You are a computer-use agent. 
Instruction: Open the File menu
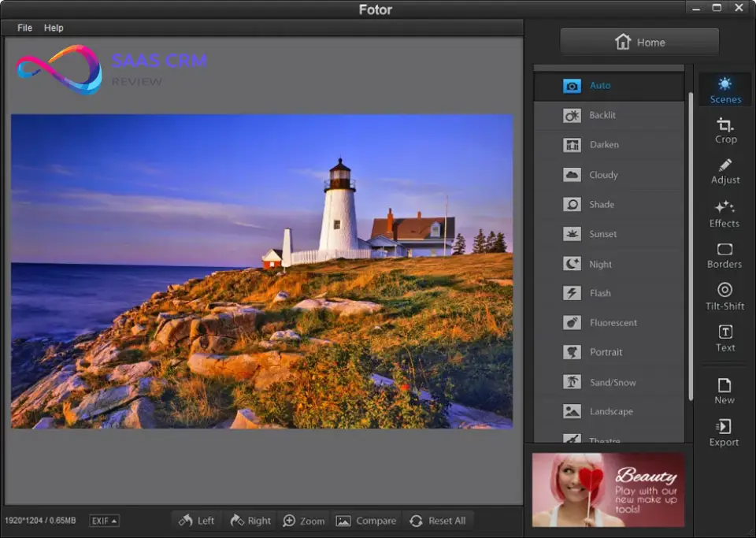[x=24, y=28]
